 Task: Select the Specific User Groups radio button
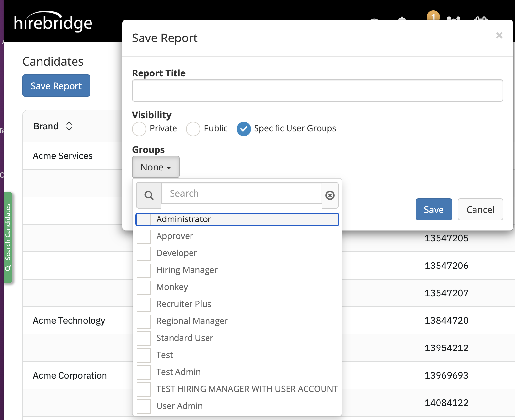(244, 129)
